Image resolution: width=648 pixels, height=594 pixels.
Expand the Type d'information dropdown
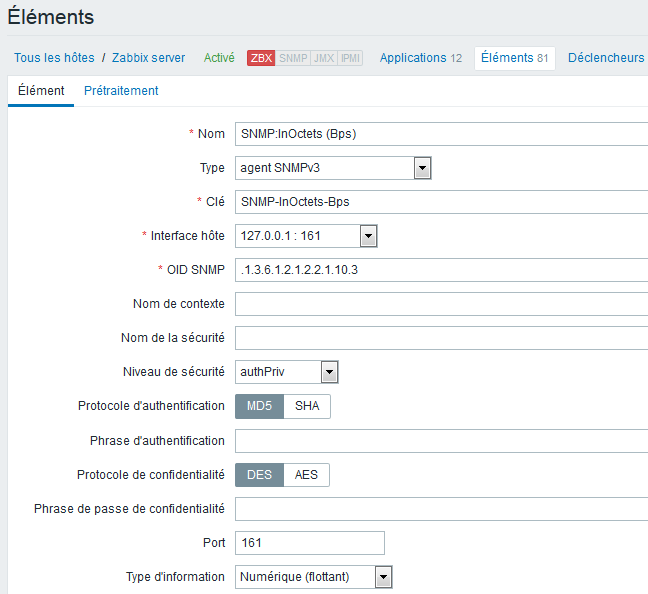(x=314, y=577)
